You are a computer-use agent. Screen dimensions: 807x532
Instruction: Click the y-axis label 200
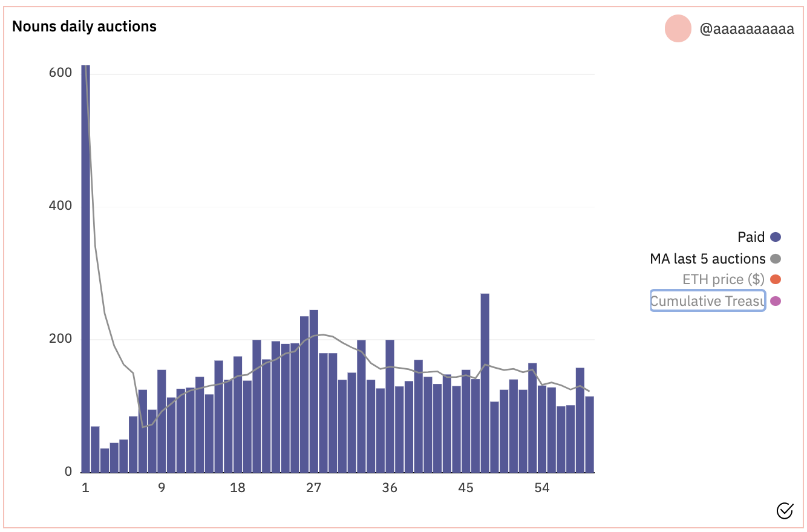(60, 339)
